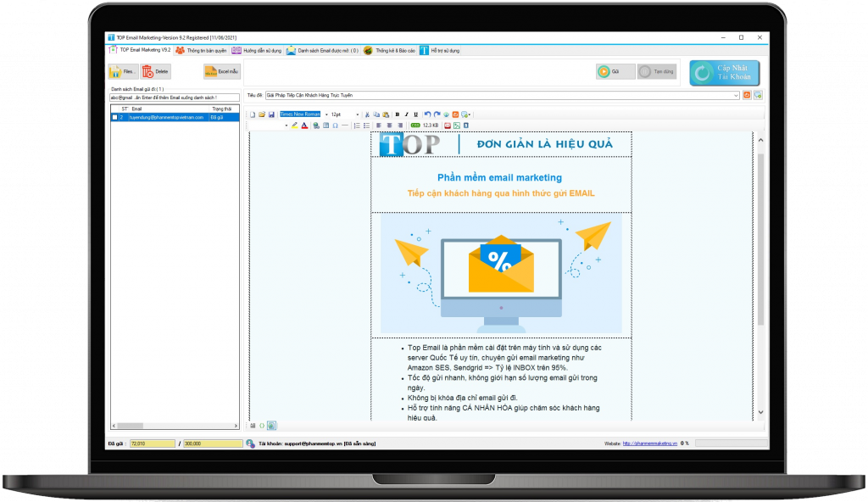Screen dimensions: 868x502
Task: Toggle bold formatting
Action: click(398, 114)
